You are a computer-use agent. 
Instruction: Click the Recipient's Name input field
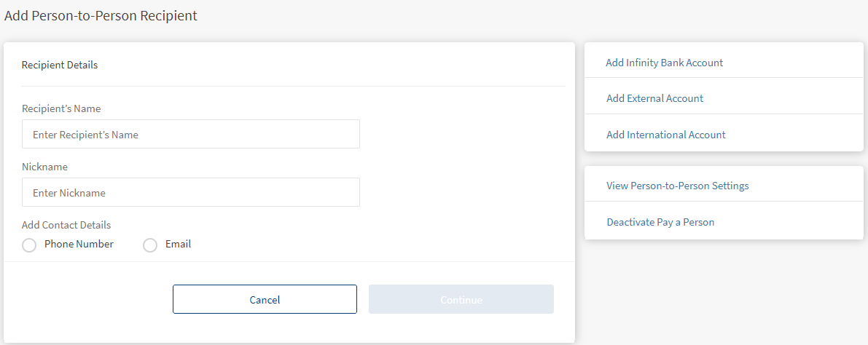(x=190, y=135)
